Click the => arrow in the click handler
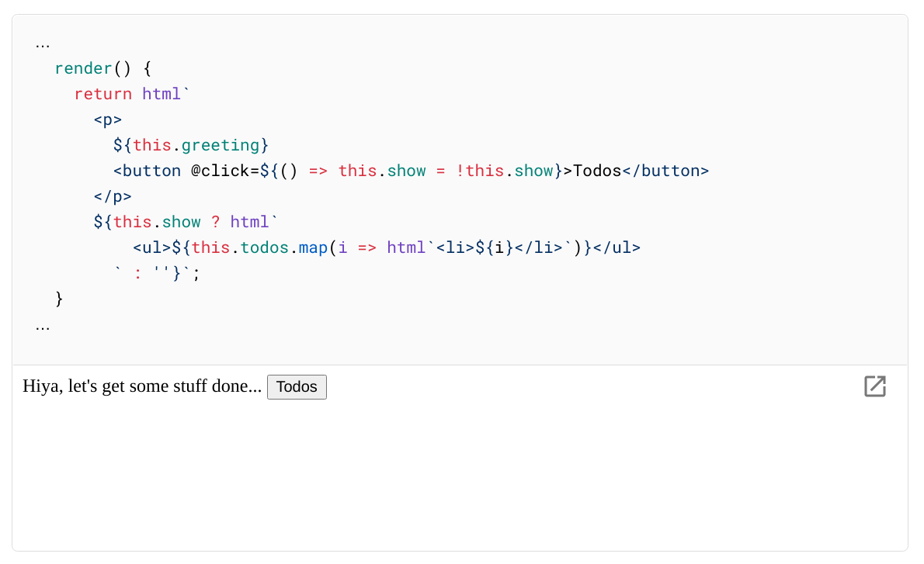Screen dimensions: 924x564 318,171
